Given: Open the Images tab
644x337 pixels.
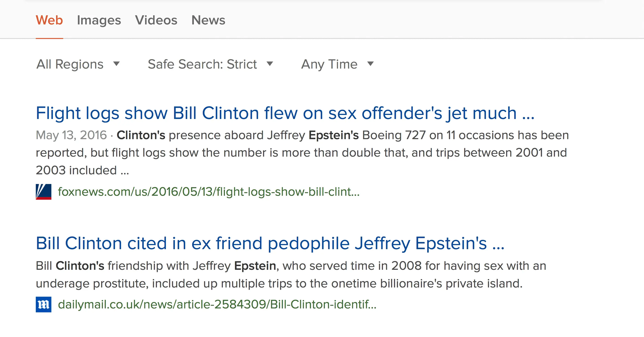Looking at the screenshot, I should click(99, 20).
